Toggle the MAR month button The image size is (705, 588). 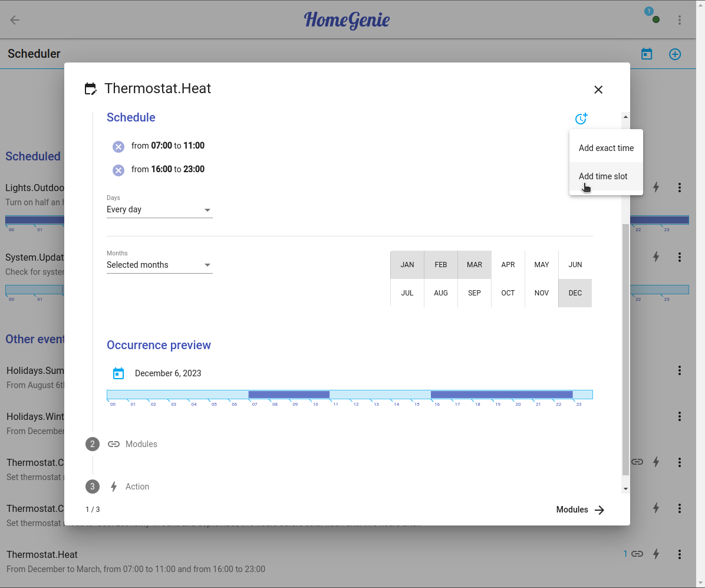point(475,265)
